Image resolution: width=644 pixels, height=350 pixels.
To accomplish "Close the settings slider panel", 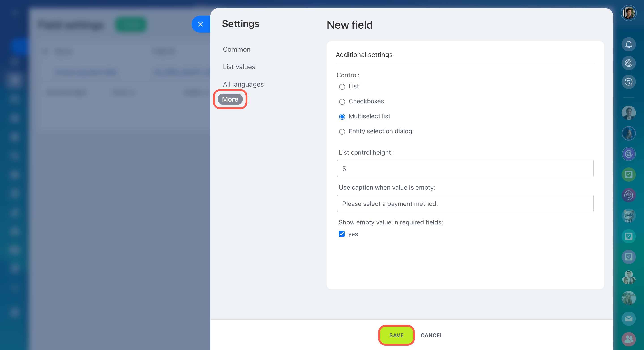I will click(200, 24).
